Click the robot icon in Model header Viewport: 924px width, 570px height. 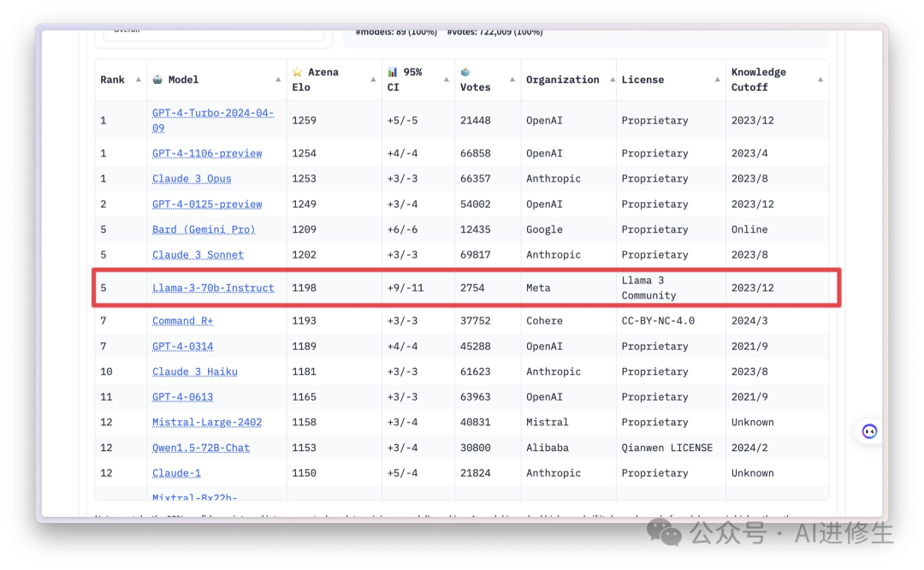(157, 79)
